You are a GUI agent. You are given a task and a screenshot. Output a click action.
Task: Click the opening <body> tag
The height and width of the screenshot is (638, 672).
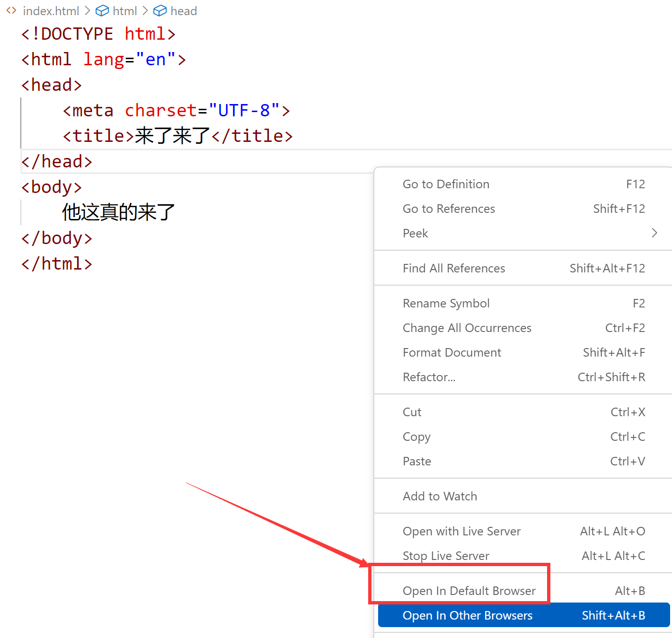pyautogui.click(x=52, y=187)
